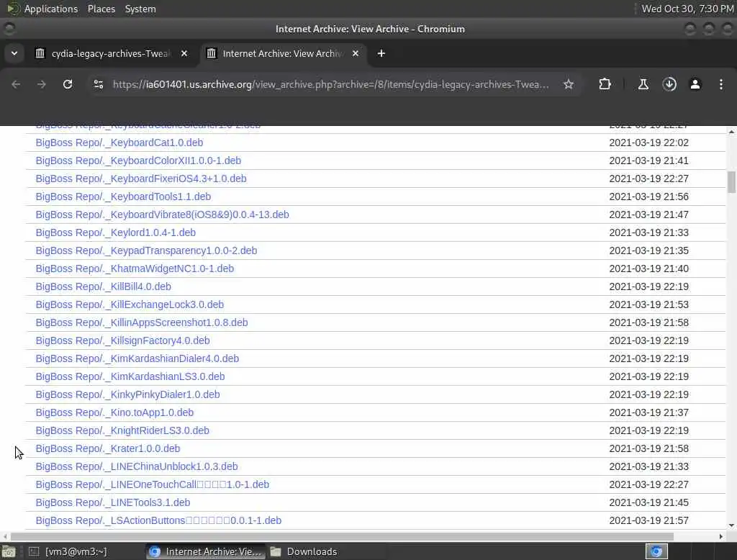Viewport: 737px width, 560px height.
Task: Click KnightRiderLS3.0.deb link
Action: (122, 430)
